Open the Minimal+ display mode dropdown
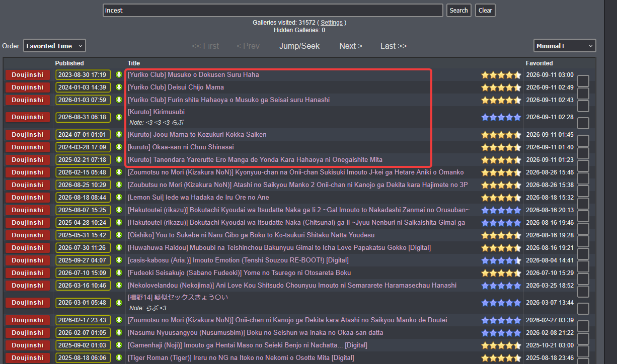The image size is (617, 364). pyautogui.click(x=565, y=46)
